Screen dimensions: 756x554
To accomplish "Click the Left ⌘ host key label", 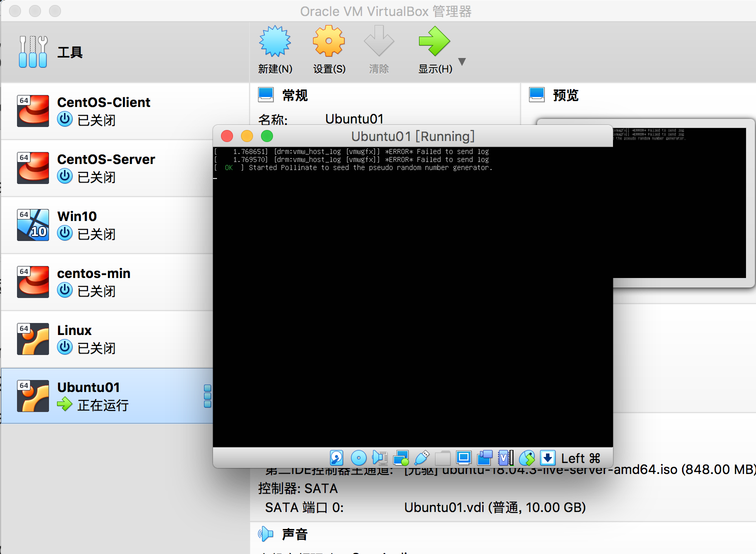I will (580, 458).
